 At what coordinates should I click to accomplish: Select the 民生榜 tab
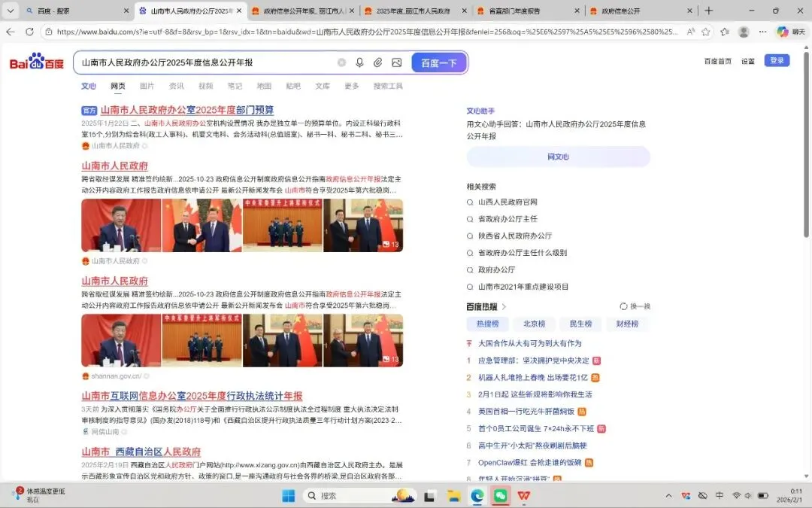coord(580,324)
